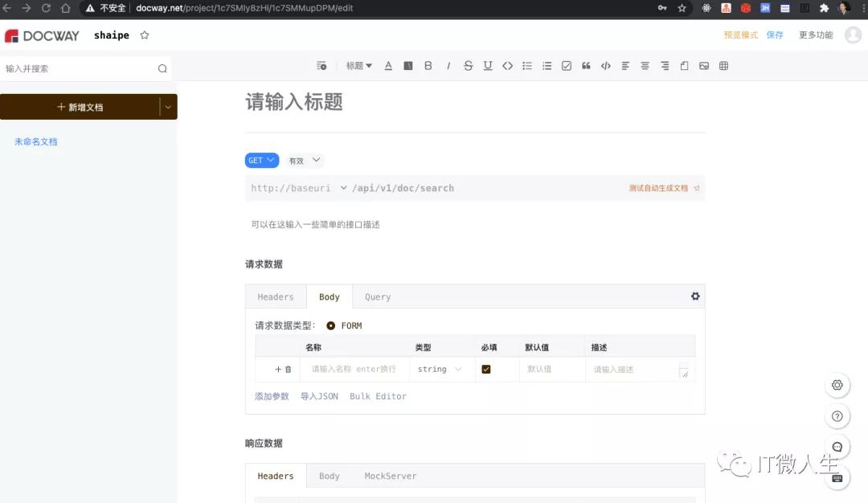Screen dimensions: 868x503
Task: Insert a code block
Action: click(x=606, y=66)
